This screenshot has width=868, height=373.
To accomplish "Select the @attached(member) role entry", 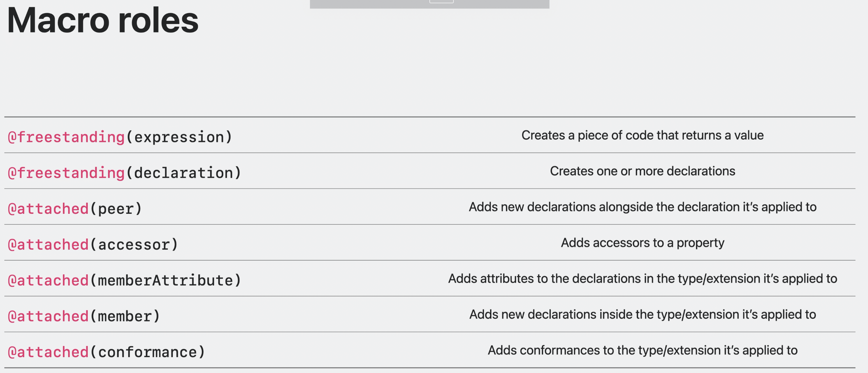I will coord(83,316).
